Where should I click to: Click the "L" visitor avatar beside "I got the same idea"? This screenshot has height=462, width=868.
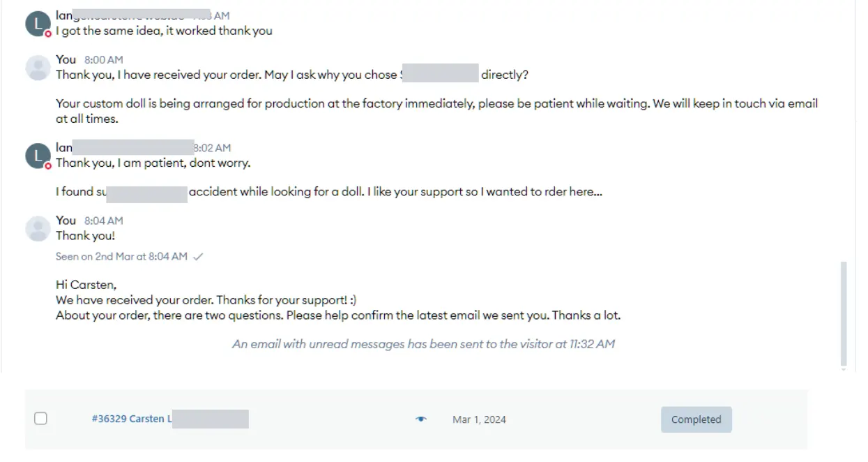coord(38,24)
